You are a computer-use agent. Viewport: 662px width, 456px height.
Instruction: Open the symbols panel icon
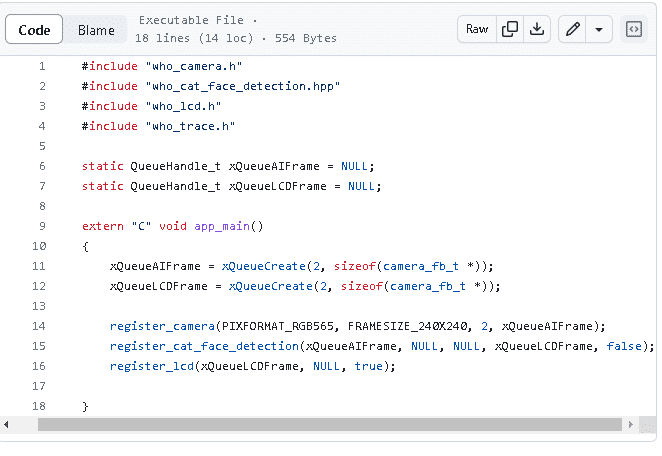(x=634, y=29)
